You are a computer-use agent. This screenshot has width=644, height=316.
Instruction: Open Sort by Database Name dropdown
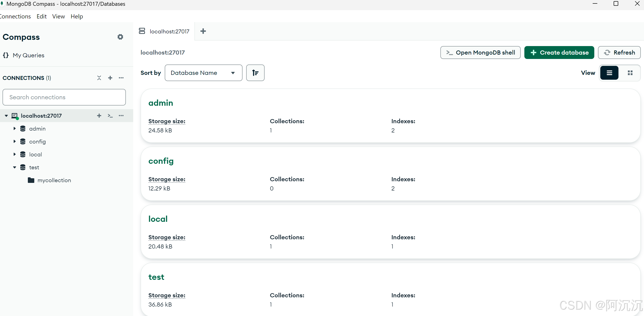203,73
